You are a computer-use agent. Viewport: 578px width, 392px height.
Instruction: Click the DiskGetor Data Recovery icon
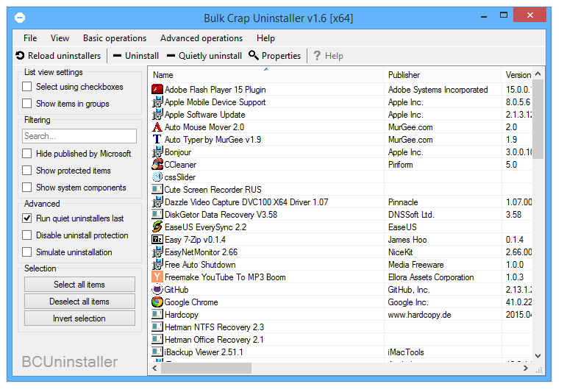pyautogui.click(x=157, y=215)
